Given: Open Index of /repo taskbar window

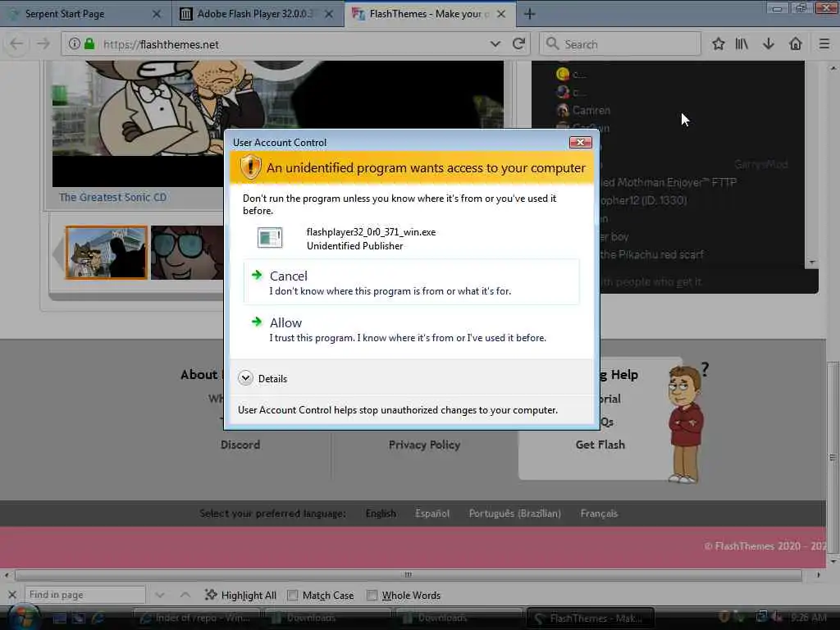Looking at the screenshot, I should coord(197,618).
